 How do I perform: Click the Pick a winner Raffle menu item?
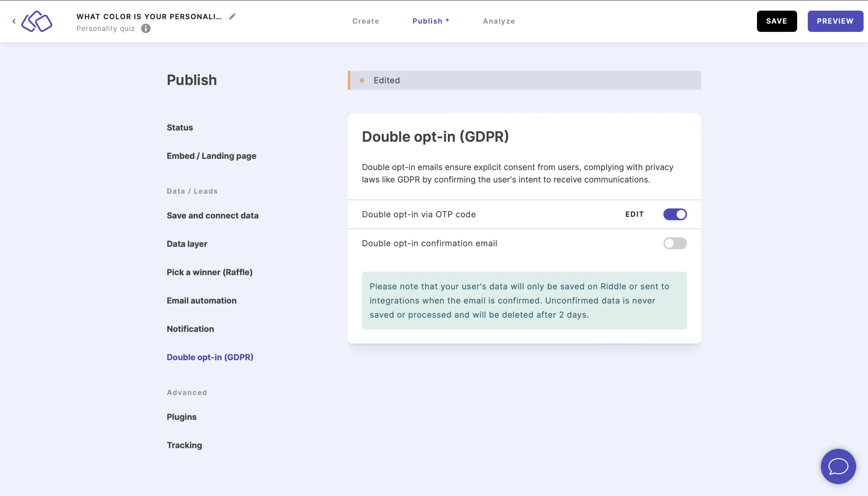210,272
